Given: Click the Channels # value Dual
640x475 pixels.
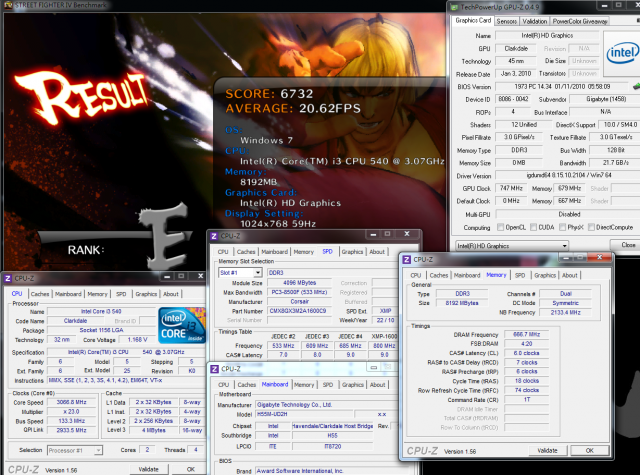Looking at the screenshot, I should [x=565, y=294].
